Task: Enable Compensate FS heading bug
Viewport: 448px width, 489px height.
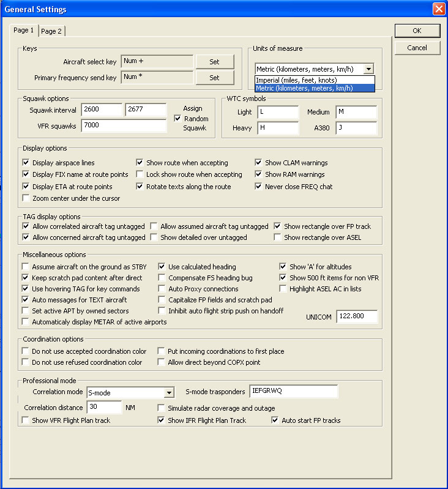Action: [162, 278]
